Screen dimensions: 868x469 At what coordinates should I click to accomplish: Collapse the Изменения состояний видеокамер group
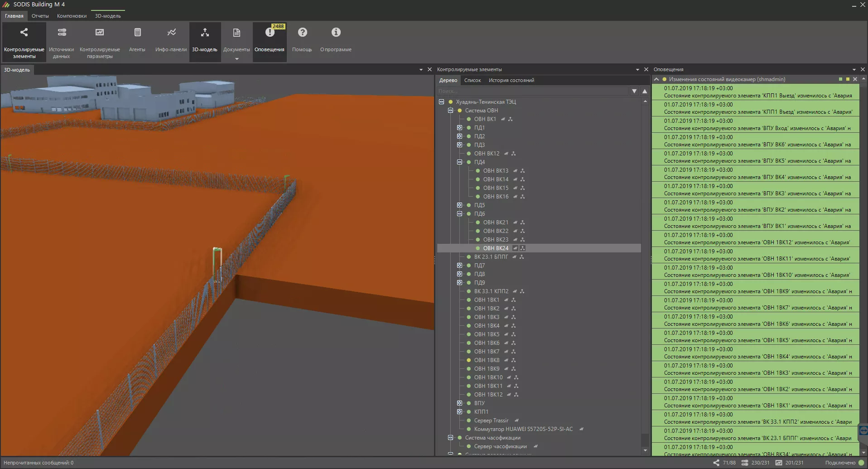[656, 79]
